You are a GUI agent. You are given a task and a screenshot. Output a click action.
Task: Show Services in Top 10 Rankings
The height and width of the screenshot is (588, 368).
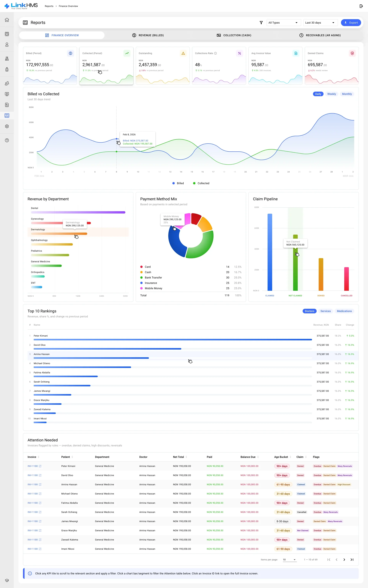point(325,311)
